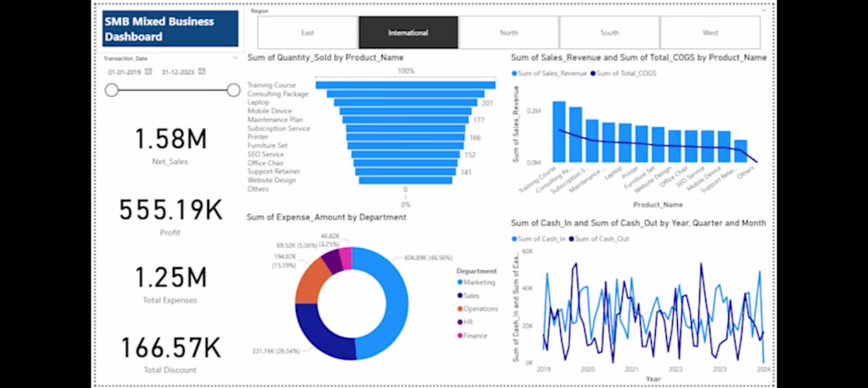868x388 pixels.
Task: Click the HR legend color dot
Action: click(459, 322)
